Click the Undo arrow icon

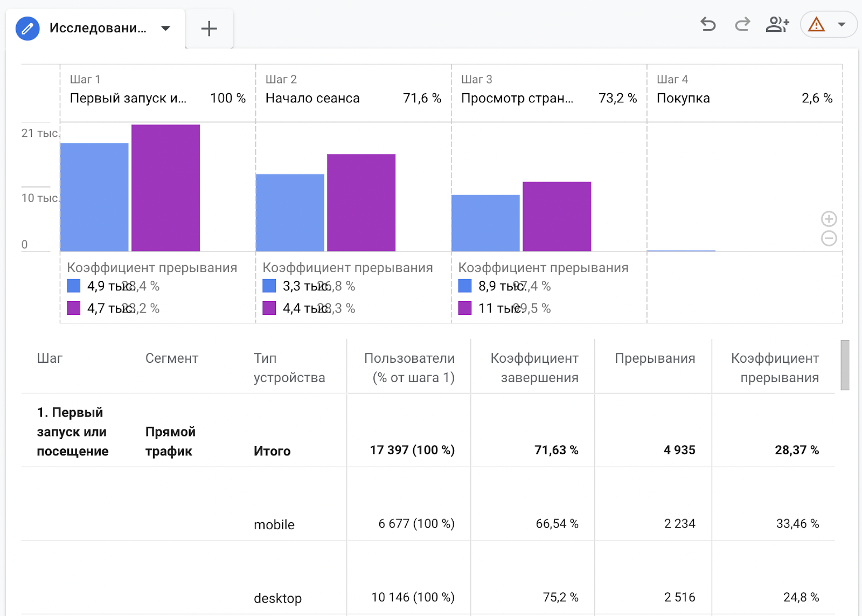tap(708, 25)
